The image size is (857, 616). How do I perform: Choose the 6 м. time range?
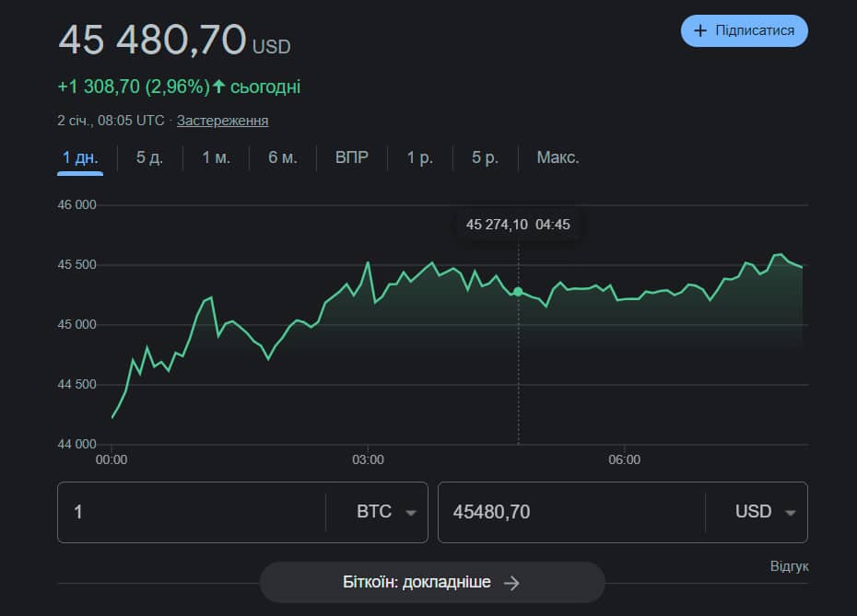pyautogui.click(x=283, y=157)
